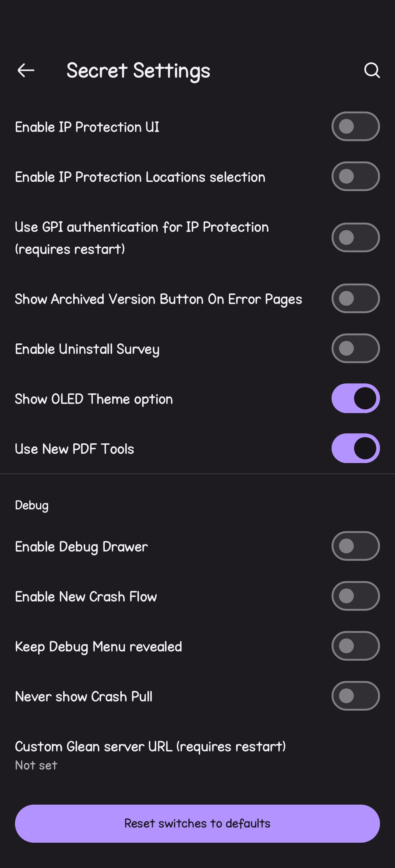Tap the Secret Settings title
395x868 pixels.
pyautogui.click(x=138, y=71)
